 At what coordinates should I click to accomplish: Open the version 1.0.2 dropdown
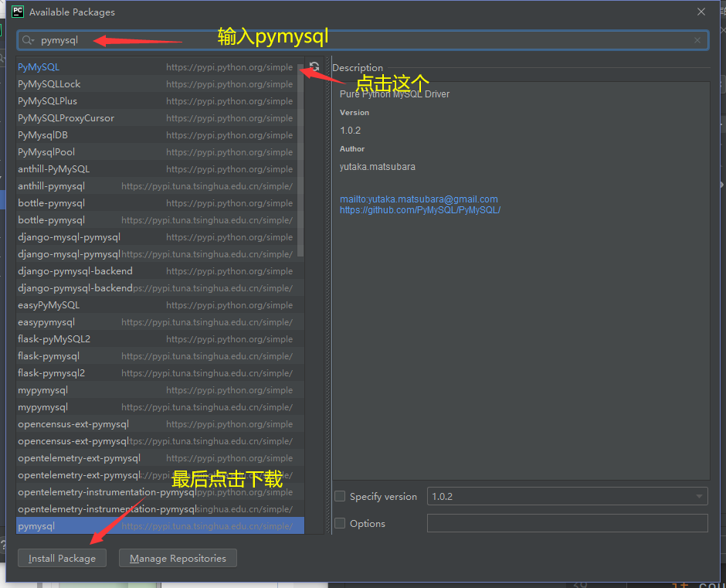[567, 496]
